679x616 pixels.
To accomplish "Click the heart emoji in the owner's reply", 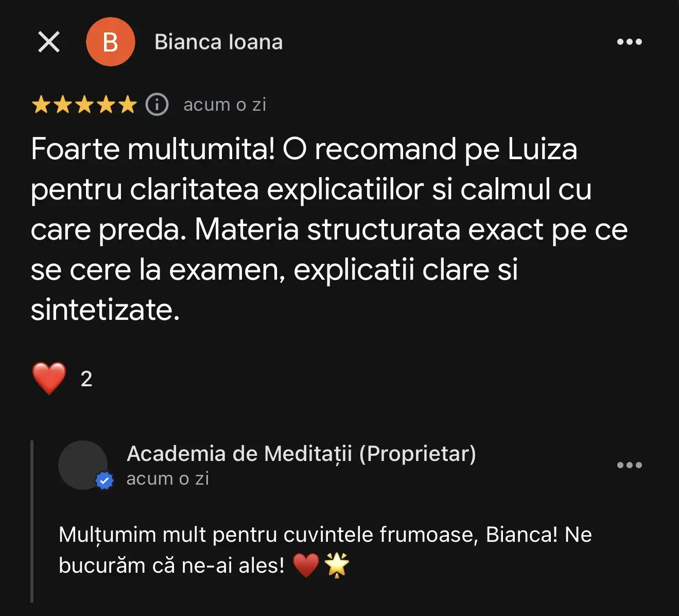I will coord(306,565).
